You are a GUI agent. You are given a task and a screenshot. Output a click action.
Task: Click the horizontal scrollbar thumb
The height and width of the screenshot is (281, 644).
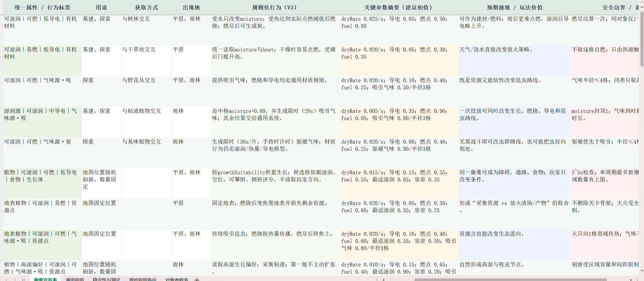click(510, 280)
